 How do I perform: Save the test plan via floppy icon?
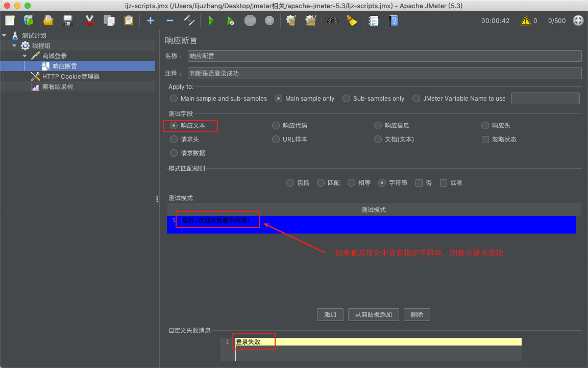(x=67, y=20)
